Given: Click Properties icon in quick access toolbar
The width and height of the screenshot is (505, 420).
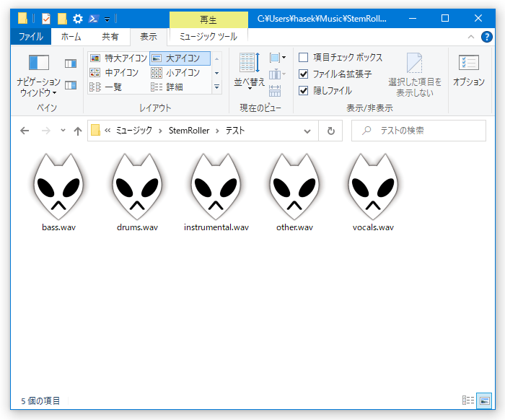Looking at the screenshot, I should click(x=46, y=19).
